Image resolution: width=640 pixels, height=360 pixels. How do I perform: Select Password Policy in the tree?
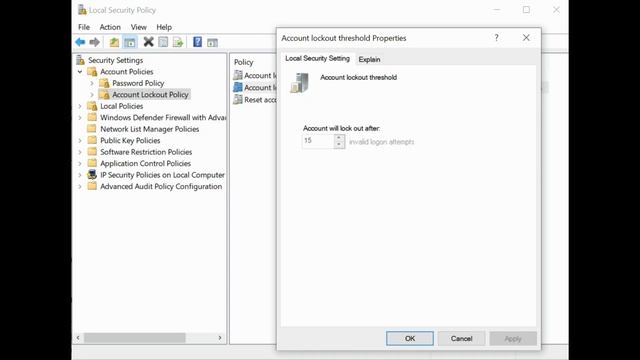(x=138, y=83)
